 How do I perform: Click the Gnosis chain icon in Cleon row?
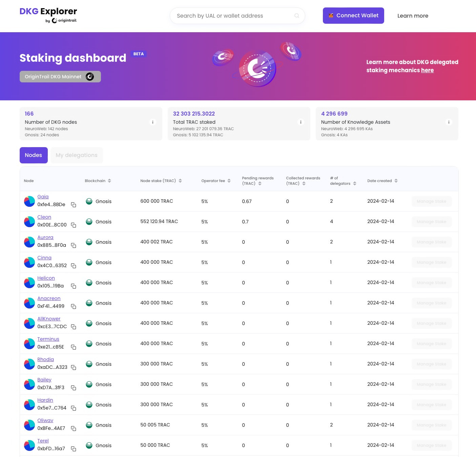pos(89,222)
